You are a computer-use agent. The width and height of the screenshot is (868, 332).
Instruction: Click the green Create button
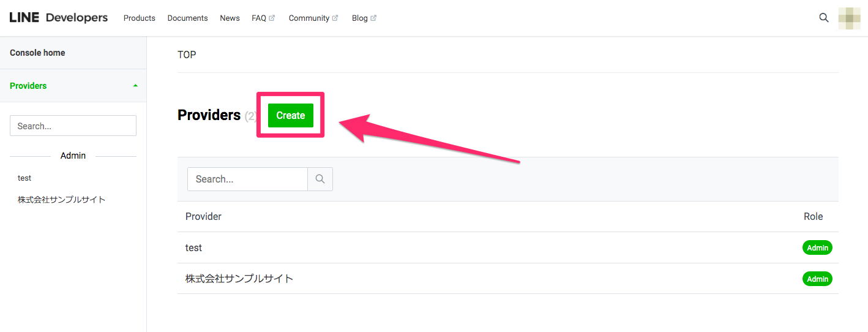[290, 115]
